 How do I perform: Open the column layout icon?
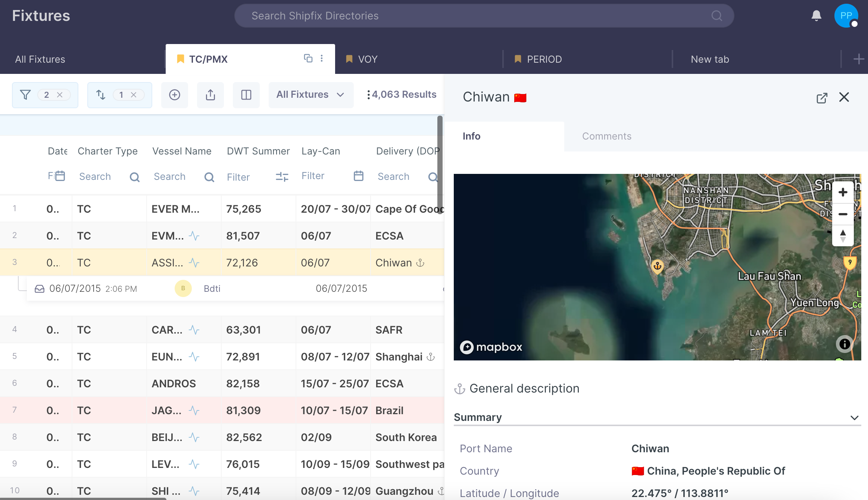[x=246, y=95]
